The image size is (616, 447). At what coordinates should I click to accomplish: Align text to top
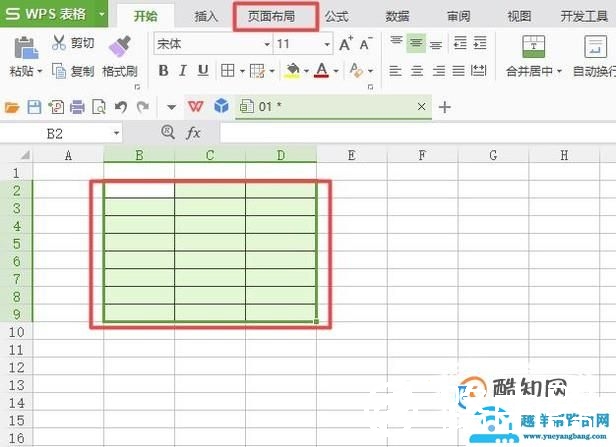(x=396, y=40)
